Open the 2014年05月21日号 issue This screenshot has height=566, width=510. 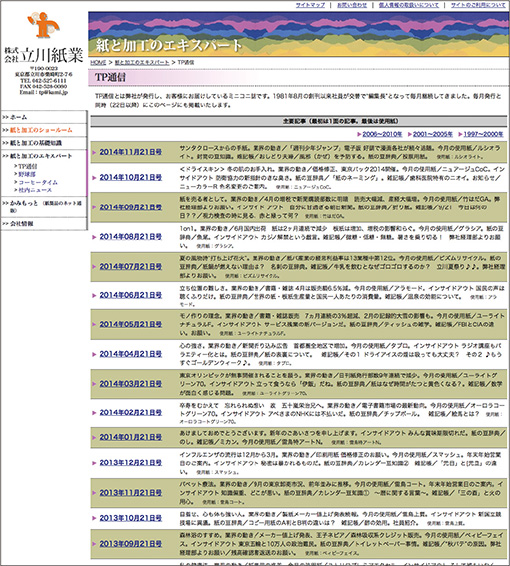[131, 324]
